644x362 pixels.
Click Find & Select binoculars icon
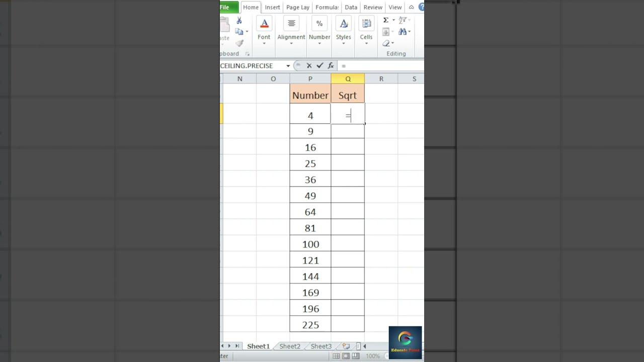[403, 32]
